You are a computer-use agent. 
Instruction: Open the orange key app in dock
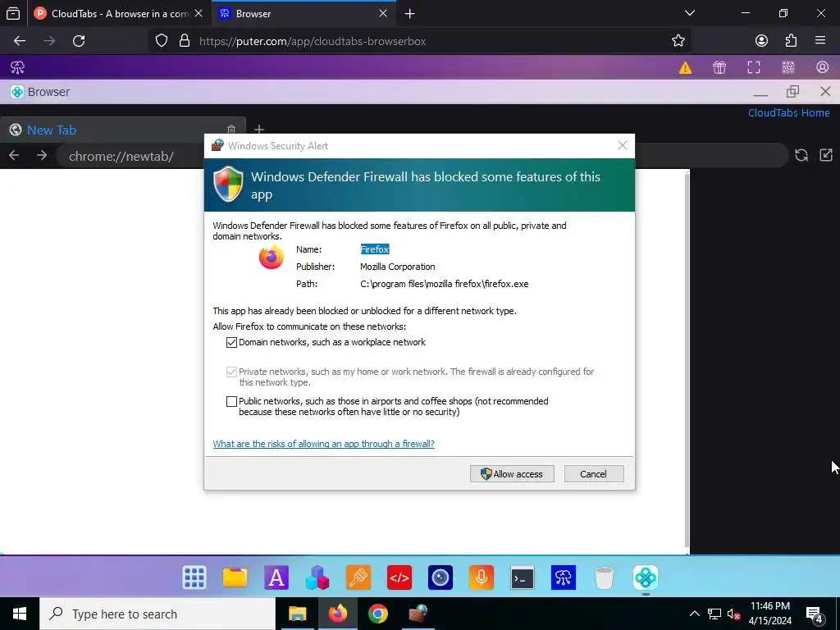click(x=358, y=577)
